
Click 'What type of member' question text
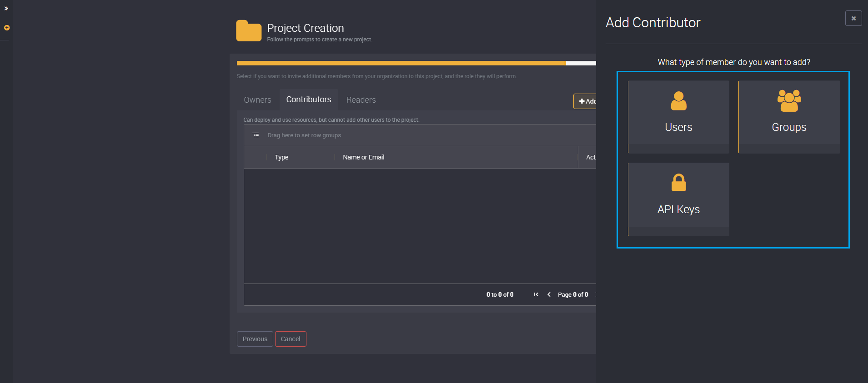[734, 62]
